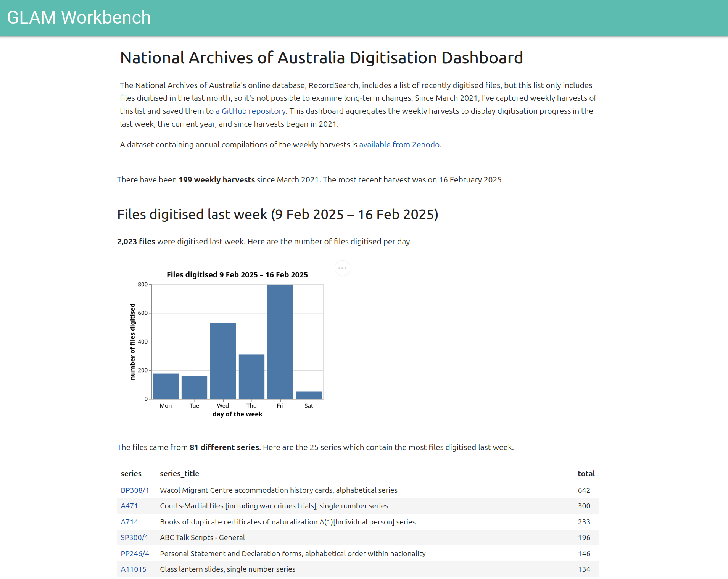Click the total value 300
This screenshot has width=728, height=579.
(584, 506)
